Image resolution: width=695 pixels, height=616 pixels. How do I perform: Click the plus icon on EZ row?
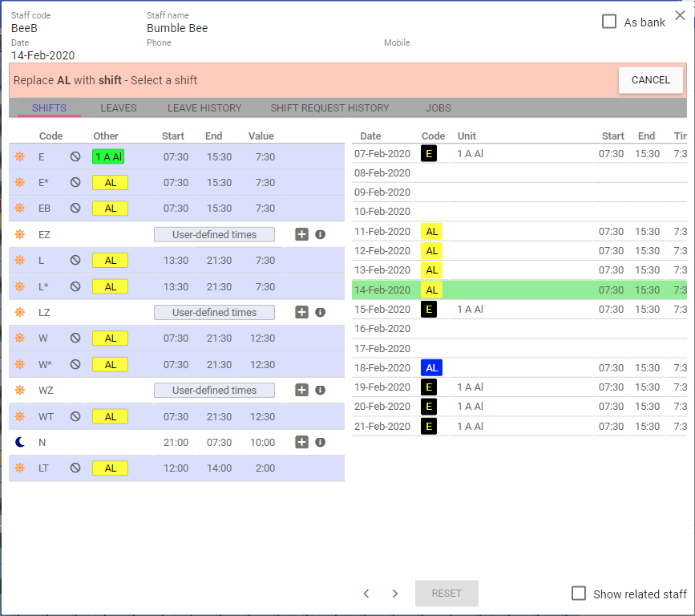pyautogui.click(x=301, y=235)
